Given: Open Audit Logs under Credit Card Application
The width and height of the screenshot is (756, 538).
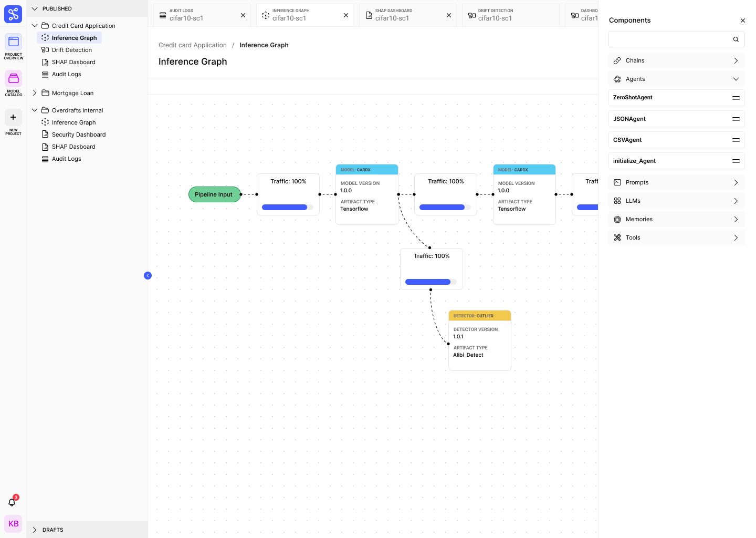Looking at the screenshot, I should click(61, 74).
